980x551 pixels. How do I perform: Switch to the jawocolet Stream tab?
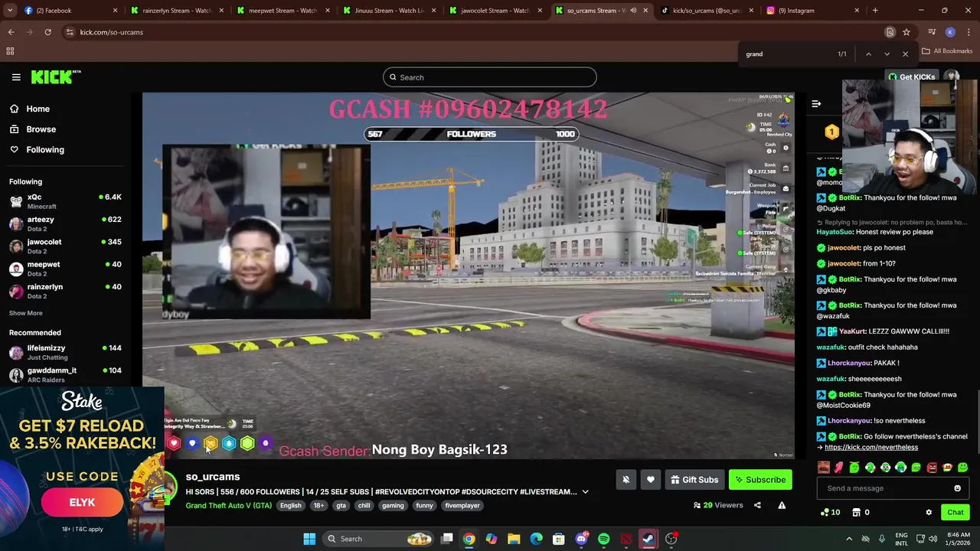coord(495,11)
